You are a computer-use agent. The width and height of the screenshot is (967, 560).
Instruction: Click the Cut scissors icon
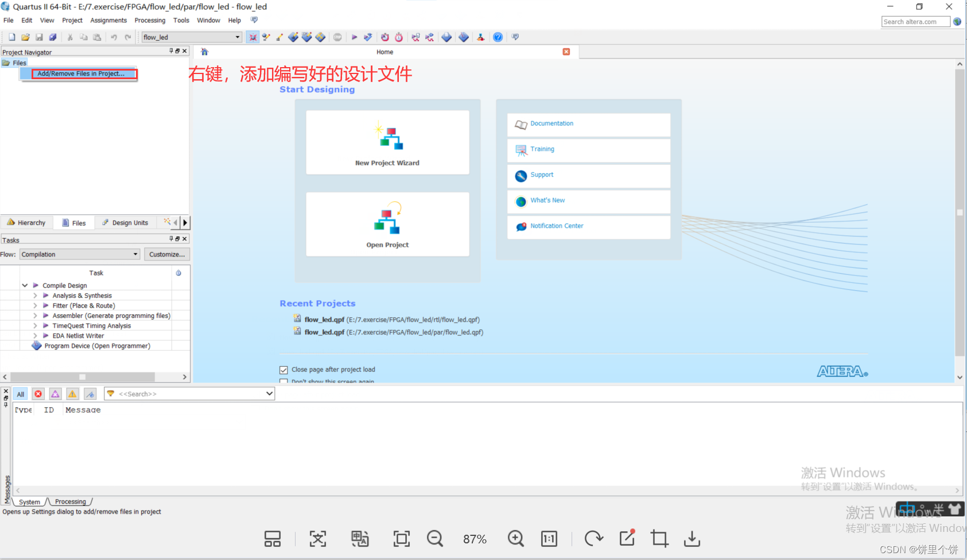point(69,37)
